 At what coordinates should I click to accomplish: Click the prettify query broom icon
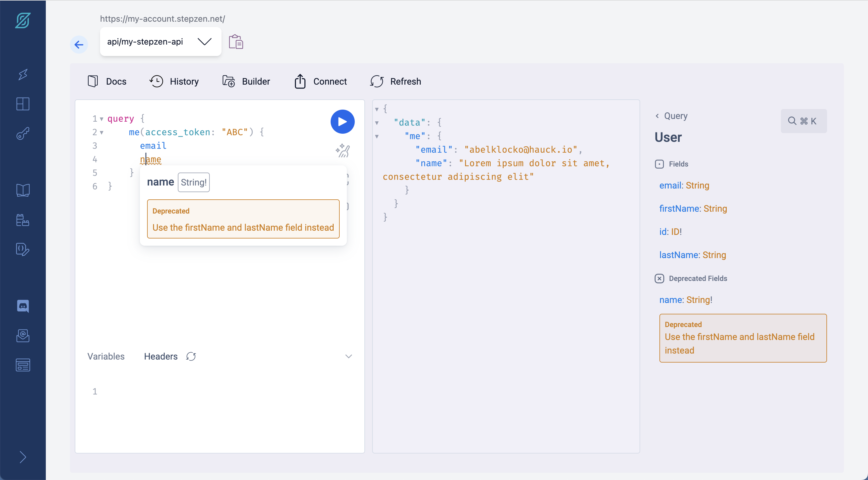click(343, 151)
